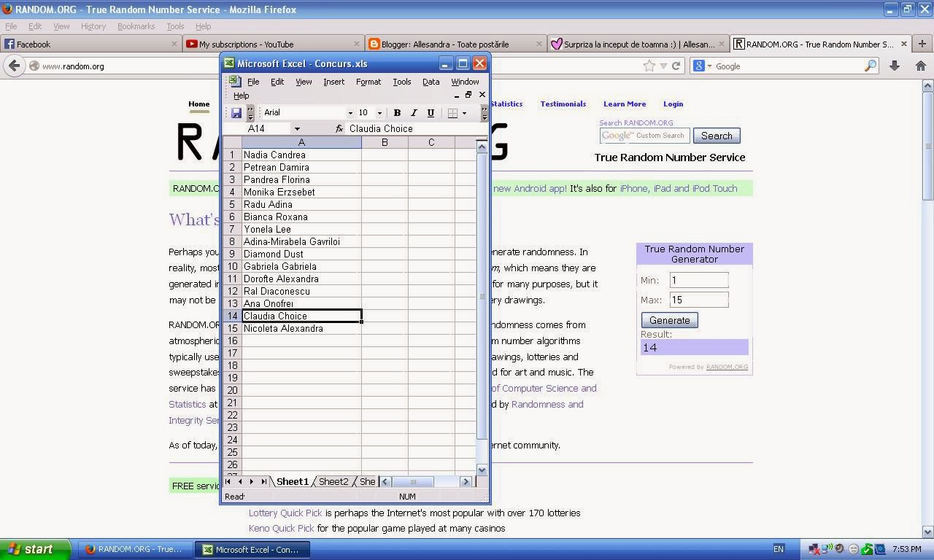Click the wireless network tray icon

point(827,549)
